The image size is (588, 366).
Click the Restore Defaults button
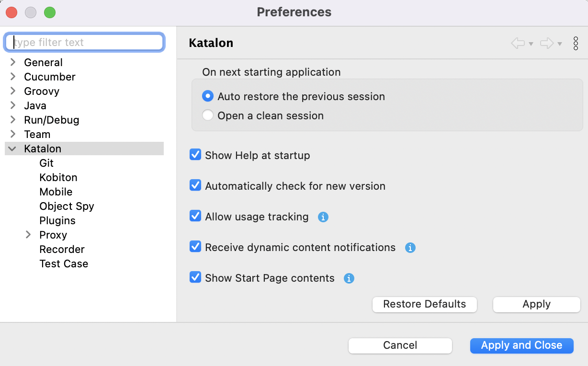(x=424, y=304)
